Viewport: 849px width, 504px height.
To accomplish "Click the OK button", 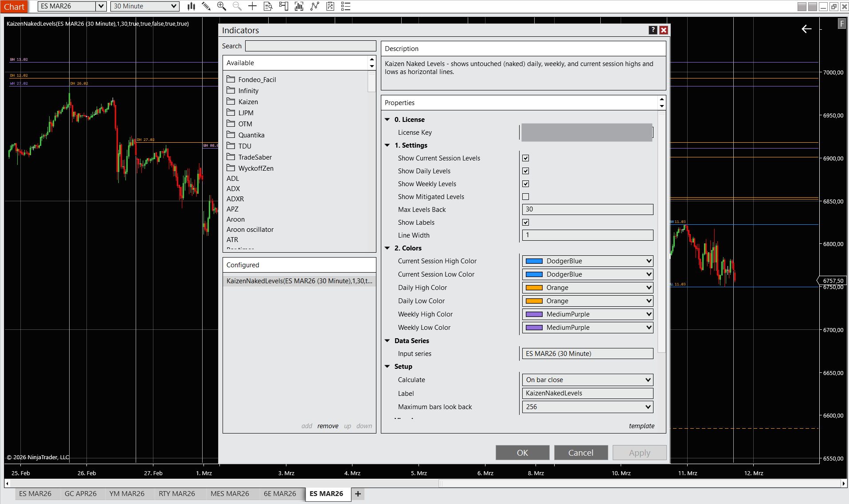I will [x=522, y=453].
